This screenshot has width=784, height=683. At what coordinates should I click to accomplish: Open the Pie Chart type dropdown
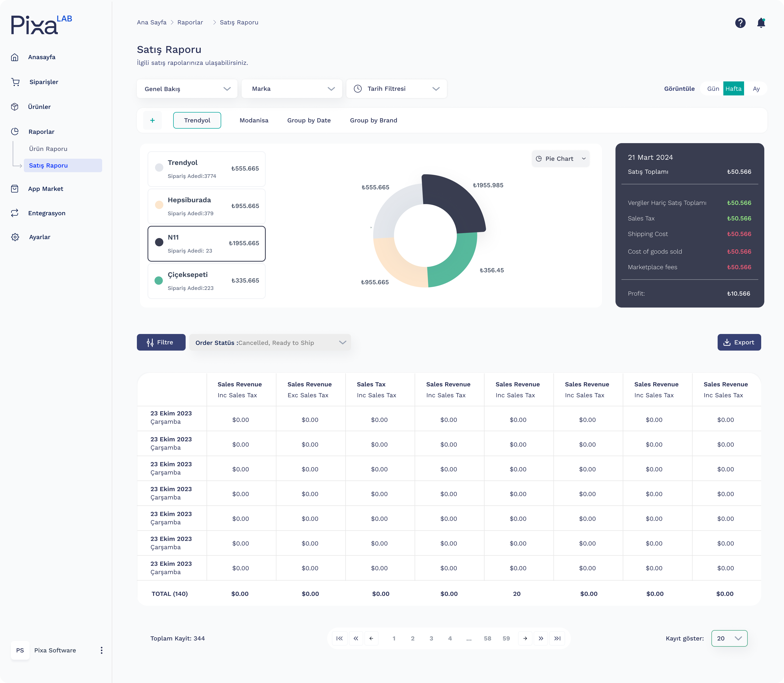tap(560, 158)
